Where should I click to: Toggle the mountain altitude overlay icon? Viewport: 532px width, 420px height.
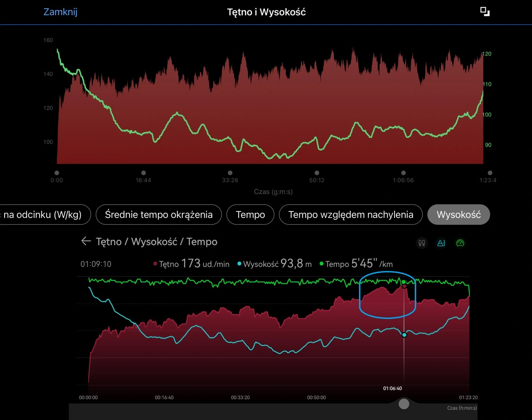click(441, 243)
